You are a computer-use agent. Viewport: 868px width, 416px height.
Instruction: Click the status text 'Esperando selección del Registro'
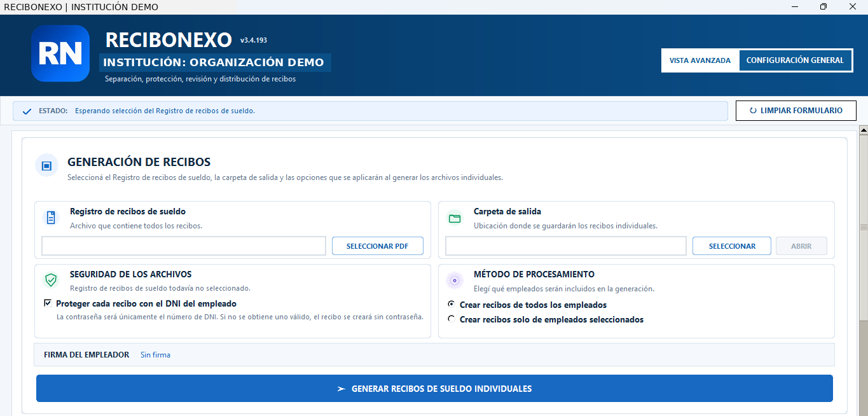165,111
